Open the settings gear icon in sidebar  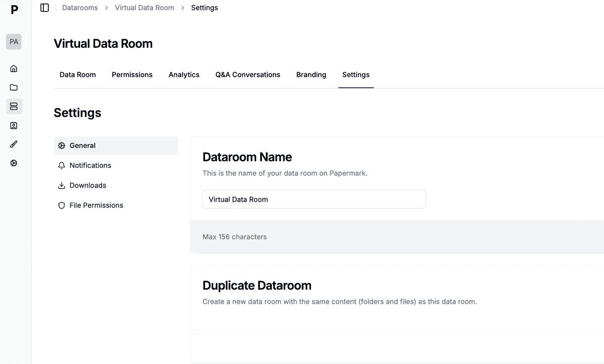(14, 163)
